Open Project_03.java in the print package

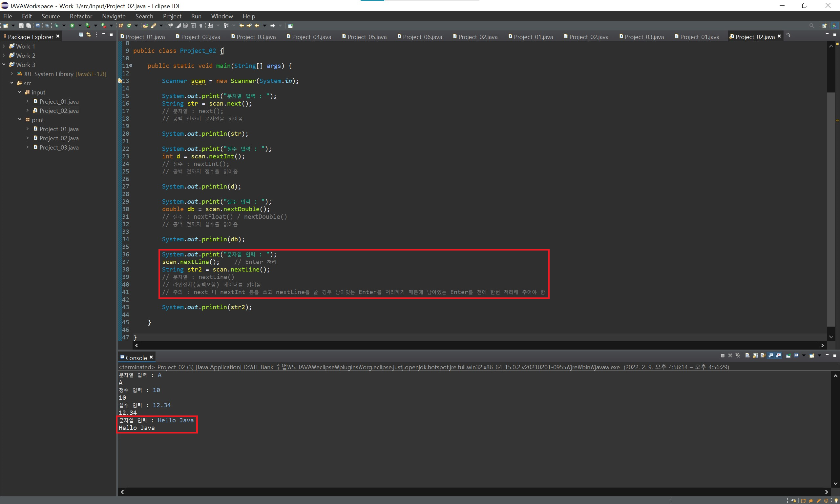click(59, 148)
